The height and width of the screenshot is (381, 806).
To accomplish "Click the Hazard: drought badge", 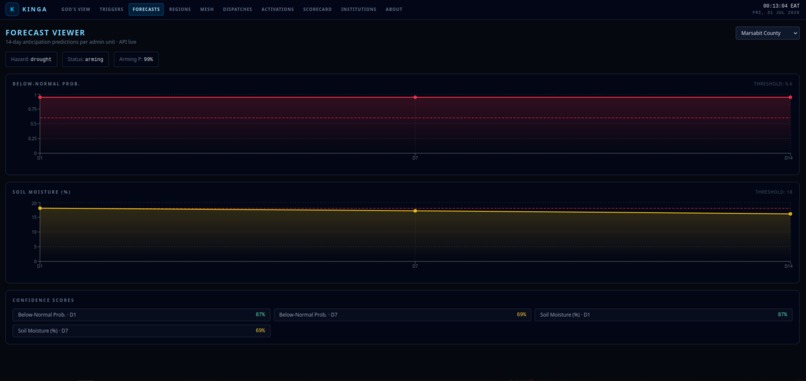I will click(31, 59).
